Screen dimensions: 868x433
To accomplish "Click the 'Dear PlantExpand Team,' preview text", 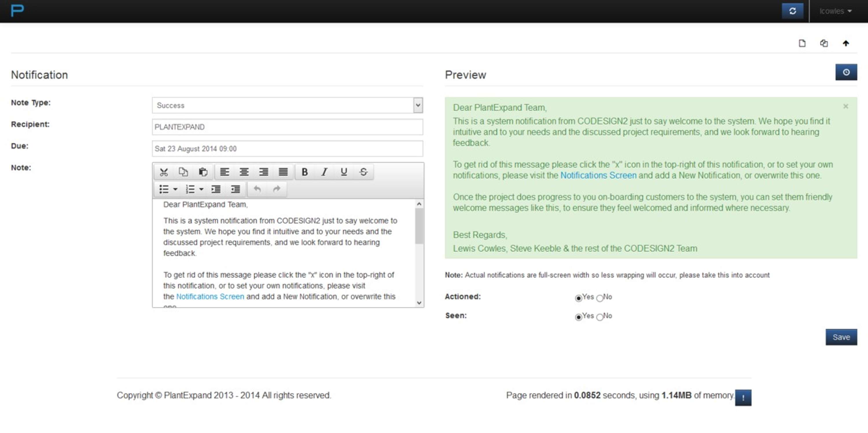I will point(500,108).
